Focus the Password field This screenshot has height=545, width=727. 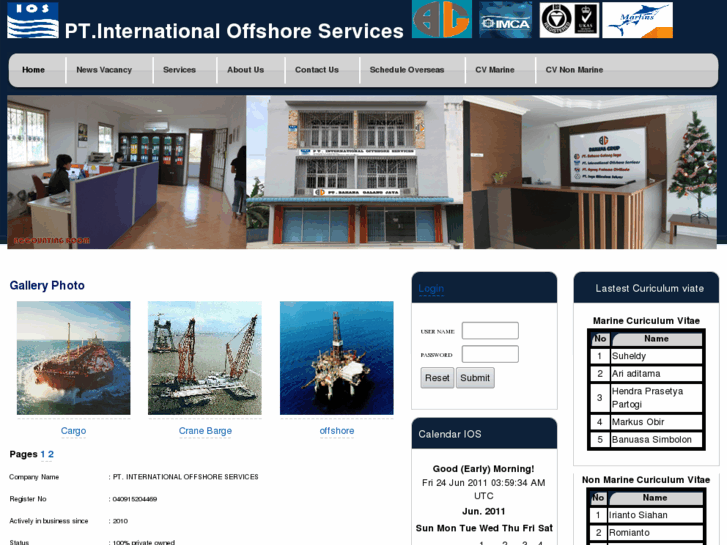(x=490, y=354)
